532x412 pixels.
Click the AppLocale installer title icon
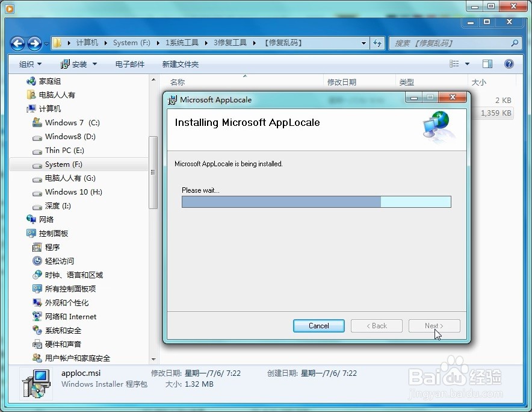click(x=173, y=100)
